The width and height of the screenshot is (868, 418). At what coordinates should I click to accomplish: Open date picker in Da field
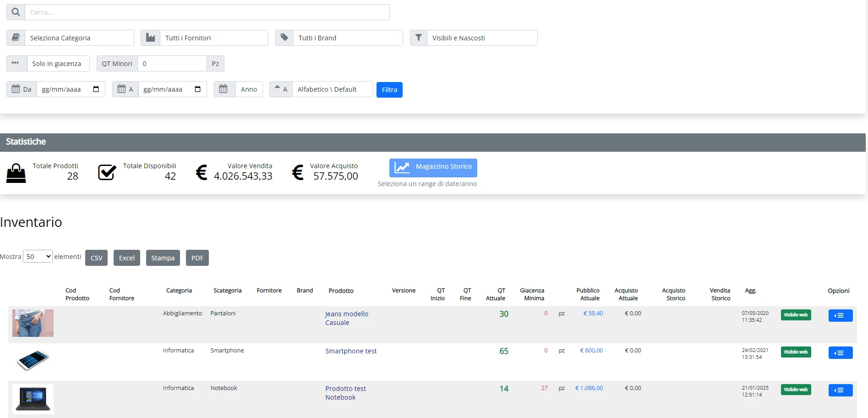[x=96, y=89]
